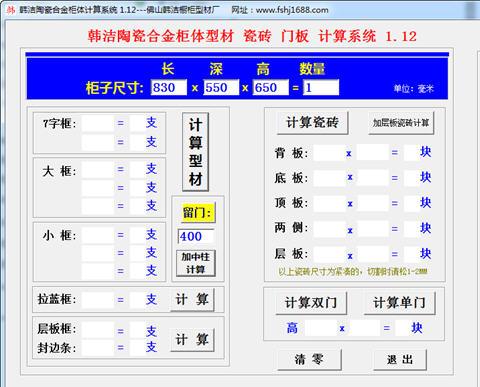Click the 计算双门 button

click(x=311, y=303)
